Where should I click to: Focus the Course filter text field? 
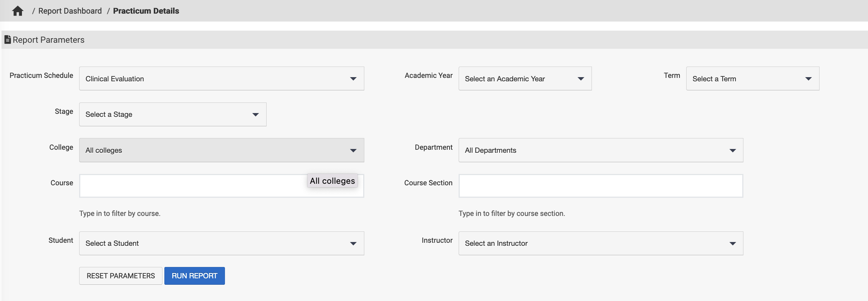click(x=189, y=186)
